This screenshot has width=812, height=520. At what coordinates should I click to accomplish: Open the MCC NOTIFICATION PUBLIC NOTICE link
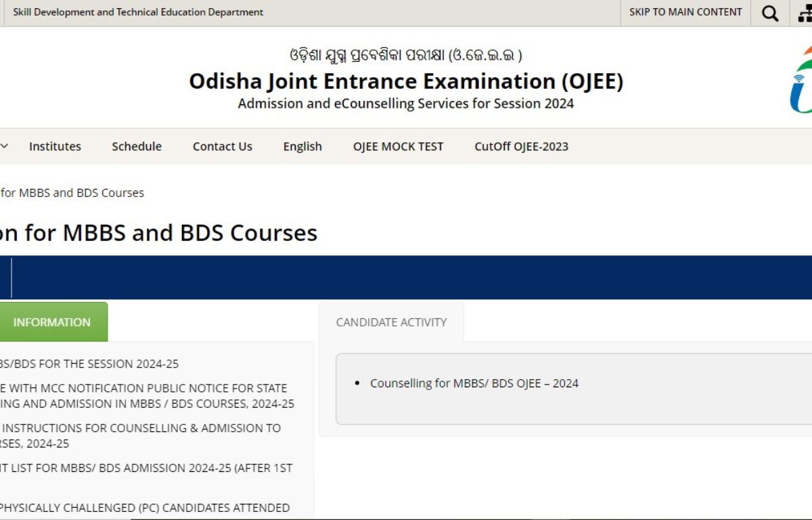[x=147, y=396]
